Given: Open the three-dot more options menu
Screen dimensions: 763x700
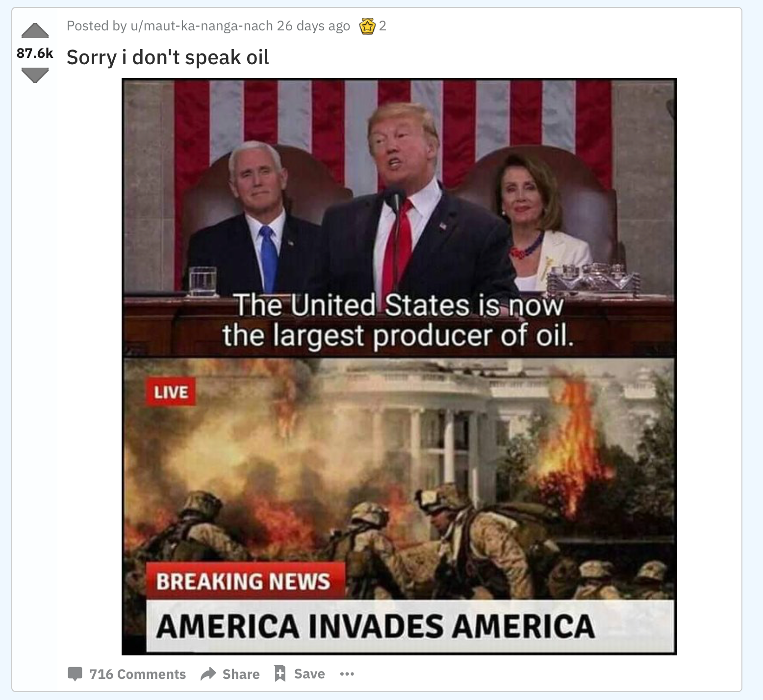Looking at the screenshot, I should click(347, 674).
